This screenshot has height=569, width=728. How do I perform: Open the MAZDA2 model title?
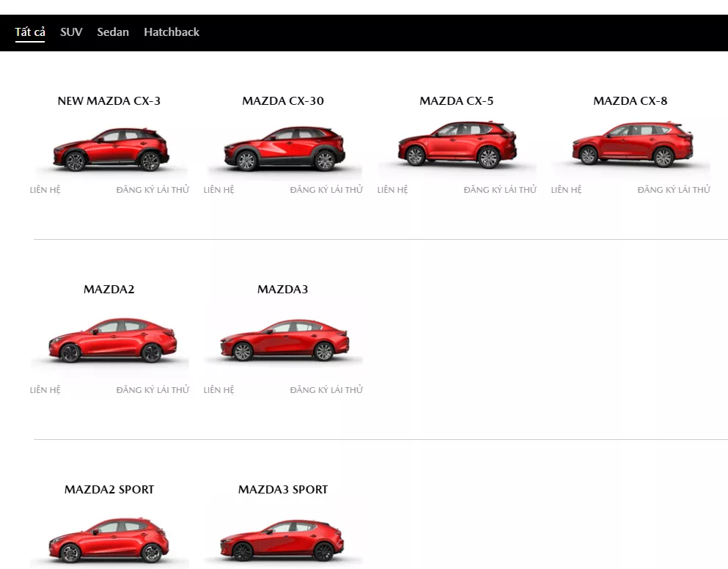coord(109,289)
